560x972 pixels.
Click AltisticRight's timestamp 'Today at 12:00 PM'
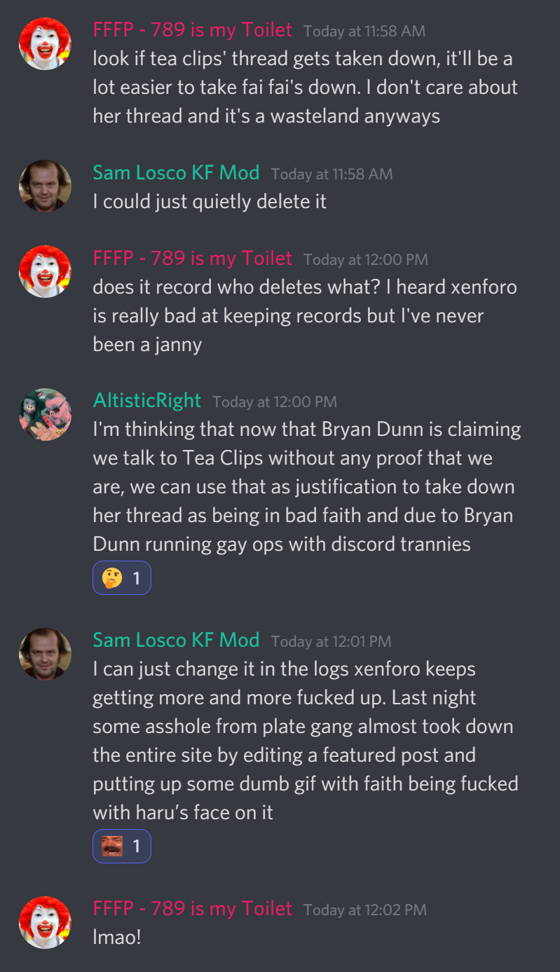tap(275, 402)
